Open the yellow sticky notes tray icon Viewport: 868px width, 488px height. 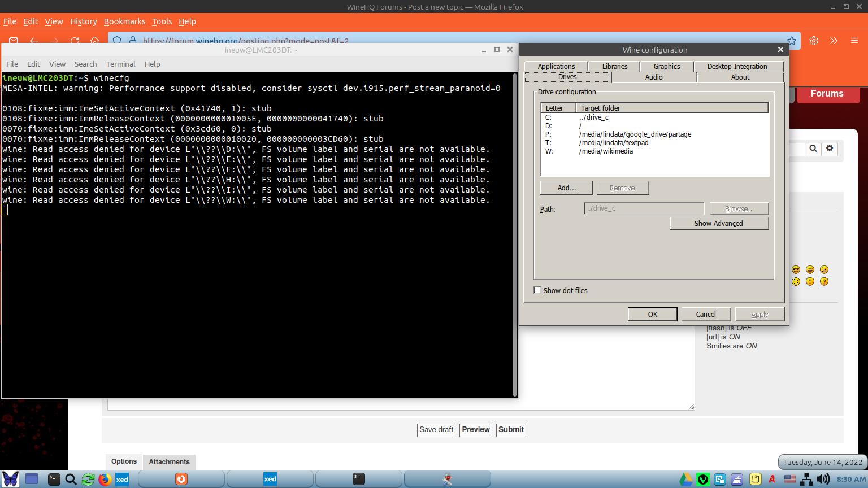755,480
